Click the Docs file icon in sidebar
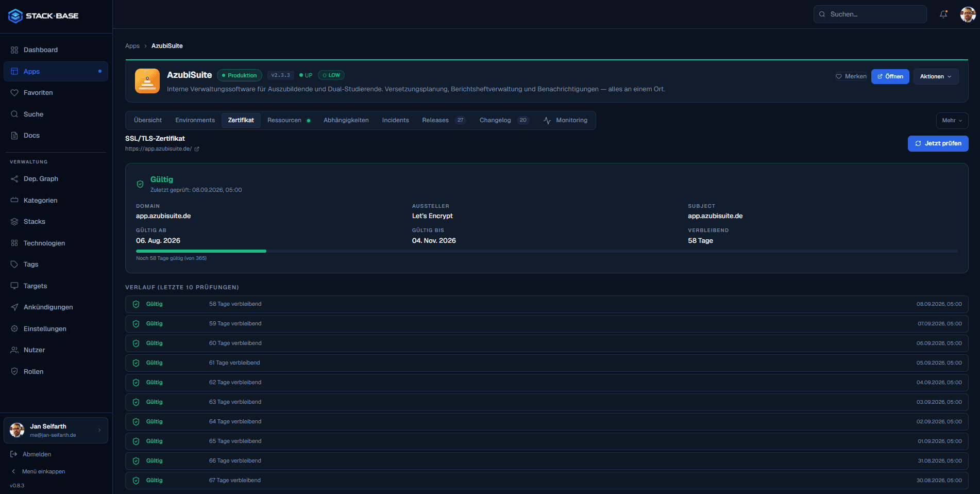 [x=14, y=136]
